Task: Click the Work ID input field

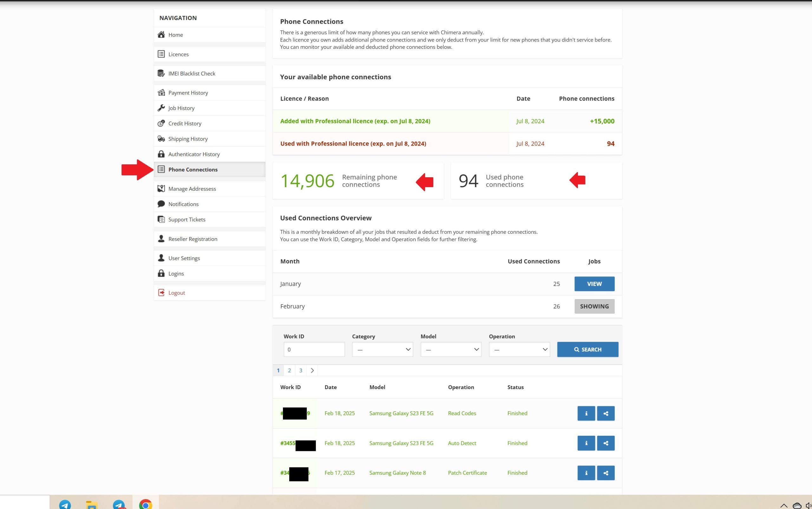Action: [314, 349]
